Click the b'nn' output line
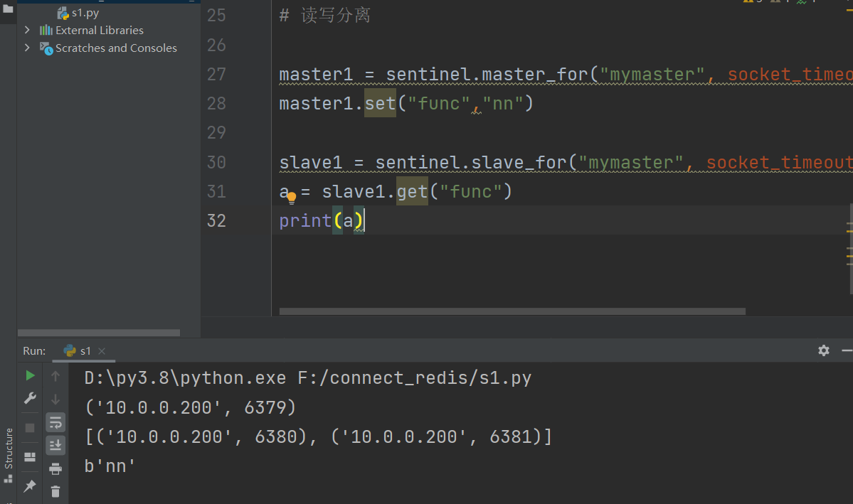Image resolution: width=853 pixels, height=504 pixels. point(110,466)
